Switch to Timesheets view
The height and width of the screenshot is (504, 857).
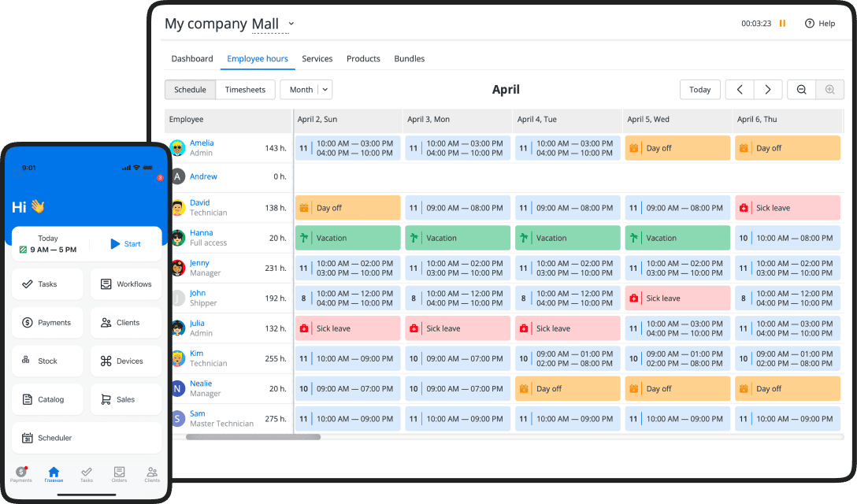[245, 90]
